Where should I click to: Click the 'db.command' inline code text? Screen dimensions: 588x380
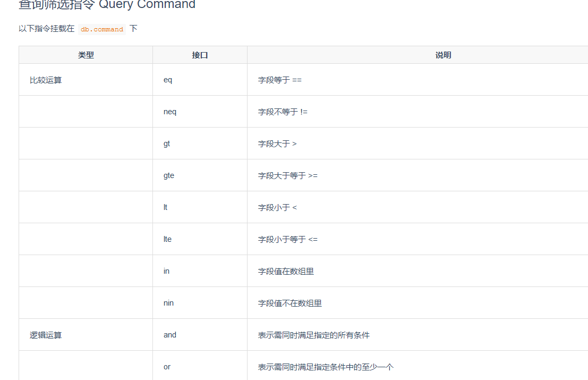click(x=102, y=29)
